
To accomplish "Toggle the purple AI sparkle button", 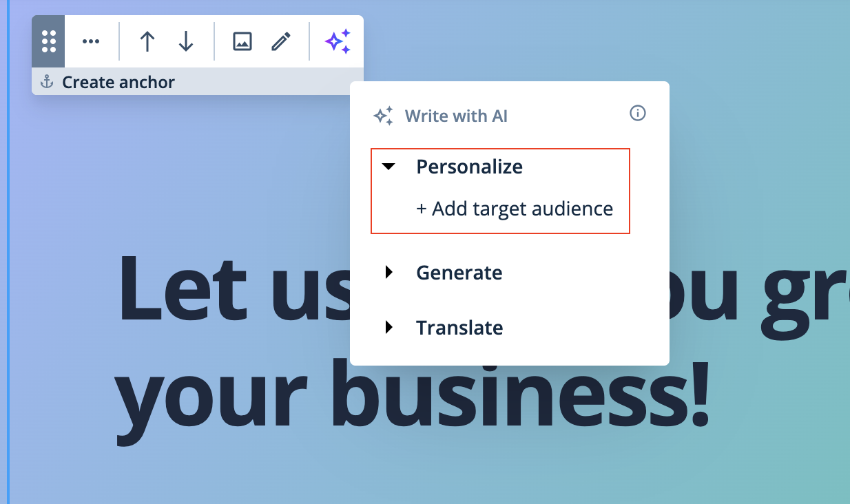I will click(x=338, y=41).
